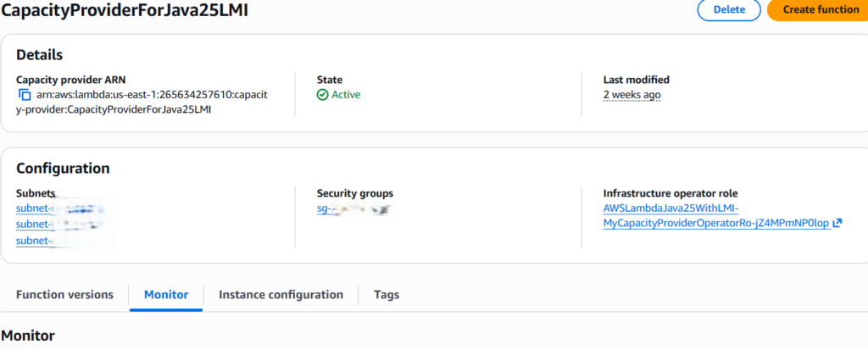Click the 'Infrastructure operator role' label
This screenshot has width=868, height=350.
[x=670, y=193]
